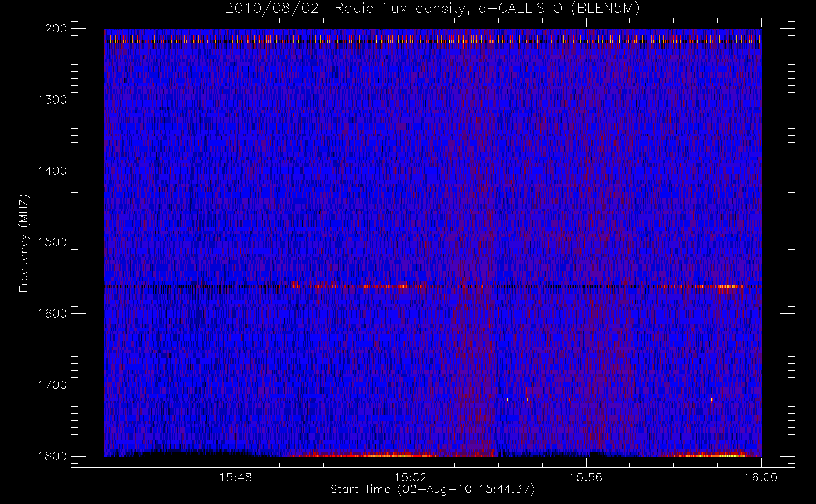Click the 1400 frequency tick label
This screenshot has width=816, height=504.
(x=52, y=171)
